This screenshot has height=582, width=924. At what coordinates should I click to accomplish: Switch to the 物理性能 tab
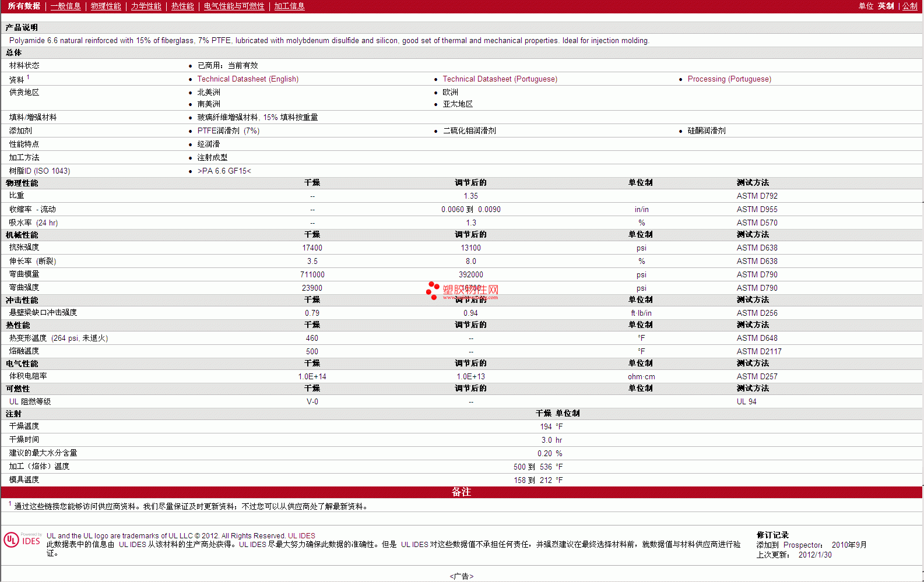coord(106,6)
